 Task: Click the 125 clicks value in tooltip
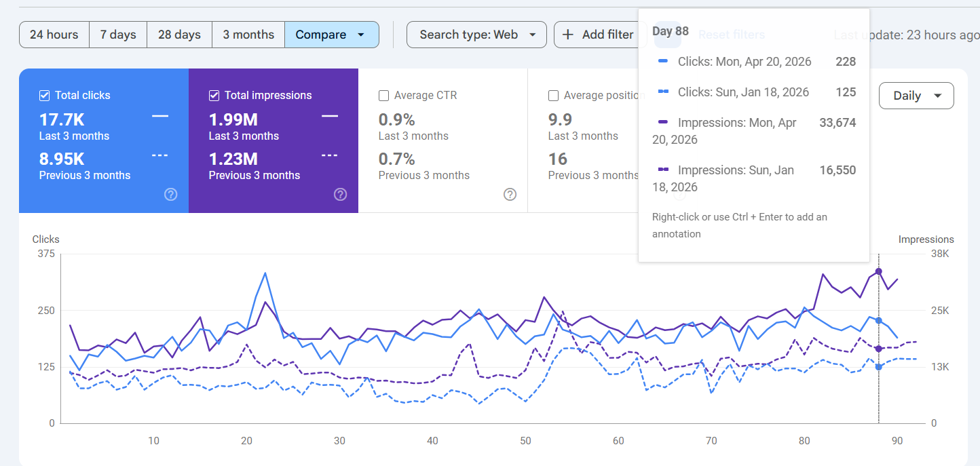(x=846, y=92)
